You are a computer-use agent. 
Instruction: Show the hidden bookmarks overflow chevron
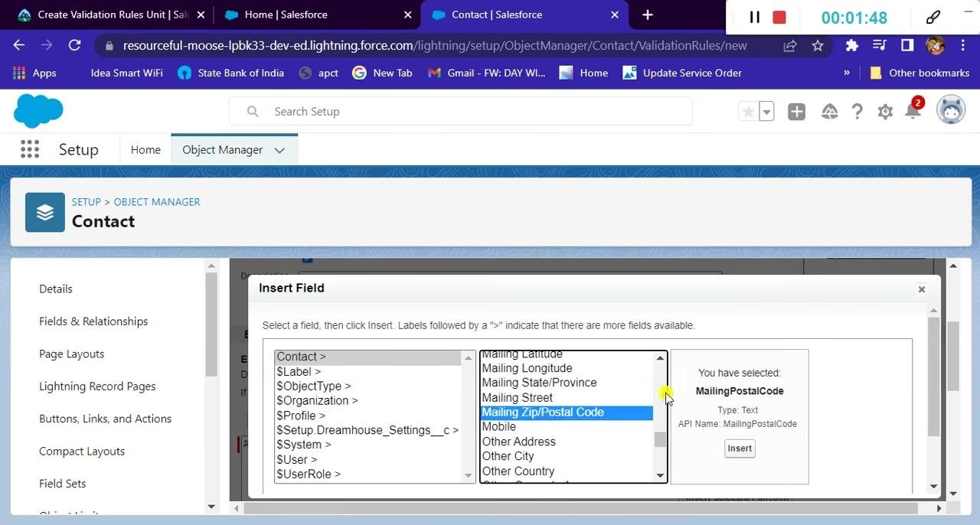[x=846, y=73]
